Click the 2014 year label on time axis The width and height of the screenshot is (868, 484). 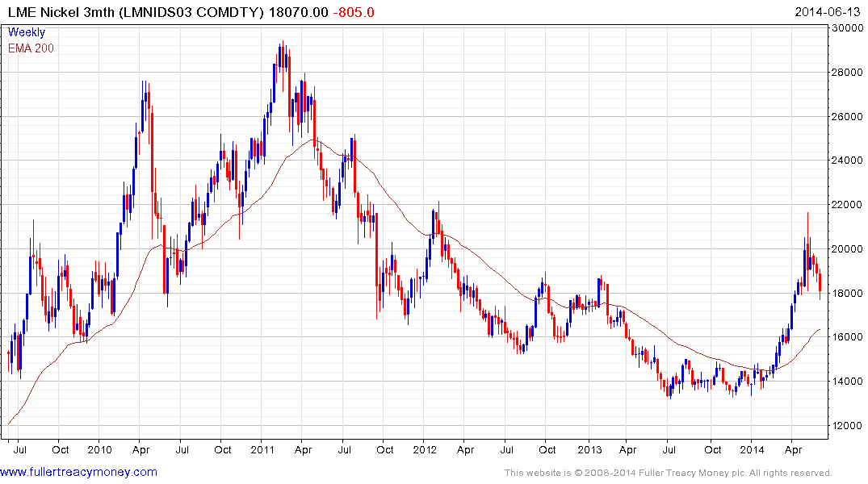point(752,449)
